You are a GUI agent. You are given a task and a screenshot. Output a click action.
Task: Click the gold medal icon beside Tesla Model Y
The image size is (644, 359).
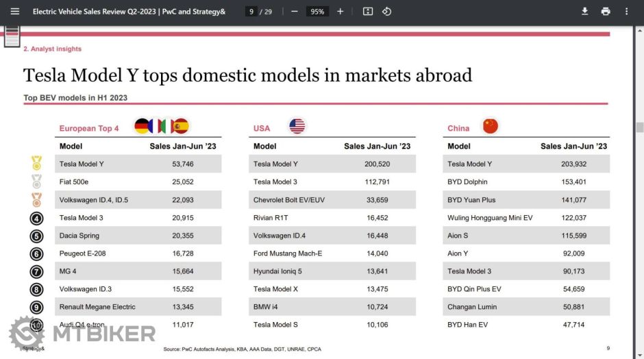(x=36, y=164)
